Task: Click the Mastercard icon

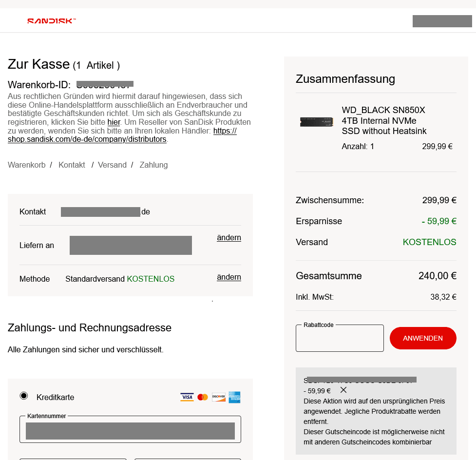Action: coord(203,397)
